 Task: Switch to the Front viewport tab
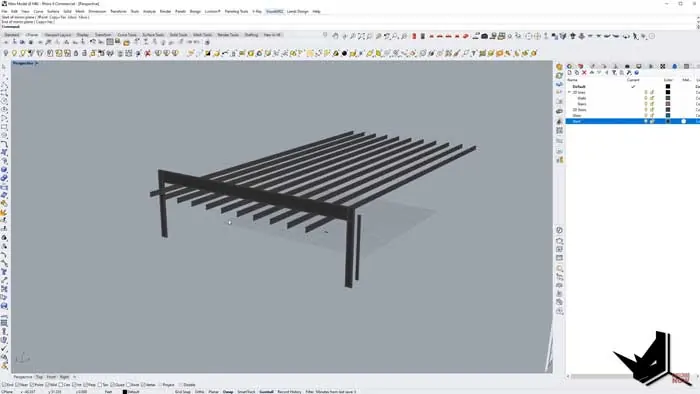tap(51, 377)
